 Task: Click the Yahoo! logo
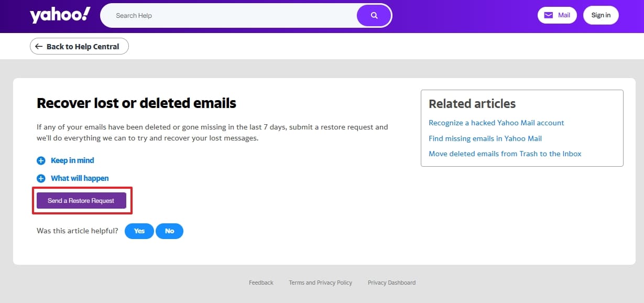59,15
